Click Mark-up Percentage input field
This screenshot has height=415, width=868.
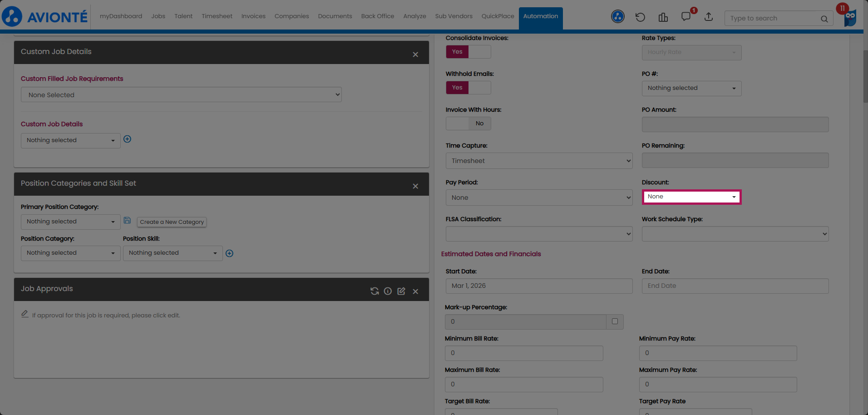[526, 322]
